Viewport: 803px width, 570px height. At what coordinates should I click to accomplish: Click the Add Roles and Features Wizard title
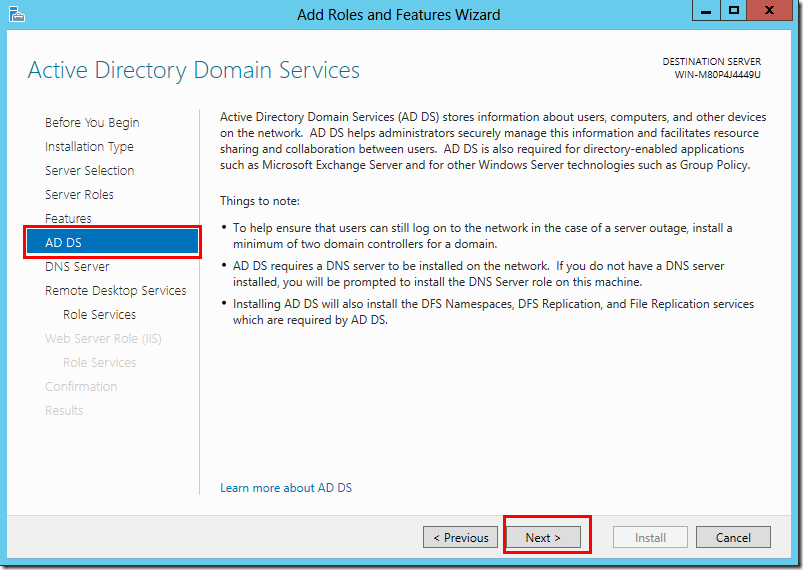[x=398, y=14]
